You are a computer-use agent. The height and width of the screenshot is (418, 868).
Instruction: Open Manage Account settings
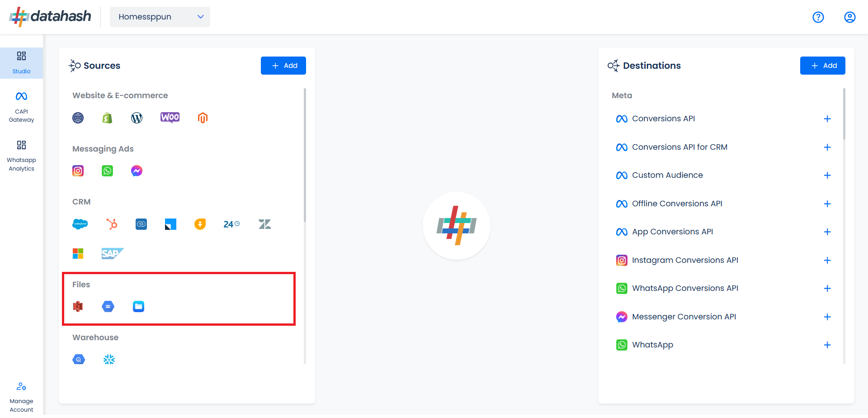point(21,397)
